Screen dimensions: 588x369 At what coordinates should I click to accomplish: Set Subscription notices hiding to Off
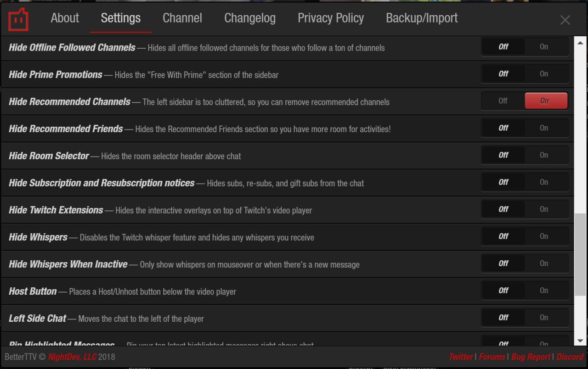[x=503, y=182]
